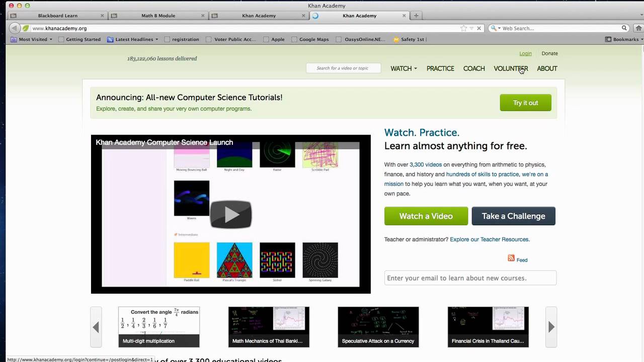Expand the Most Visited bookmarks menu
Screen dimensions: 644x362
pos(32,39)
